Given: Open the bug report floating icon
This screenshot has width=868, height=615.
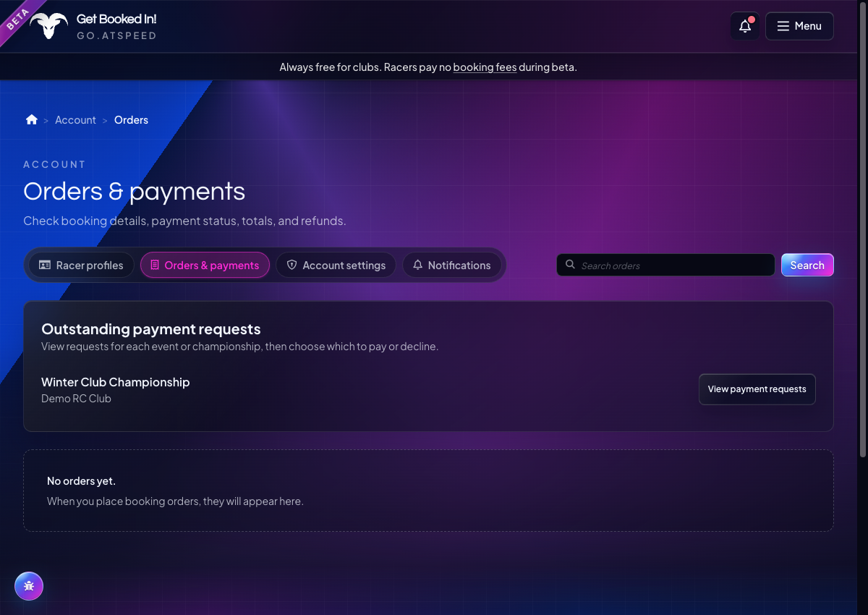Looking at the screenshot, I should pos(29,586).
